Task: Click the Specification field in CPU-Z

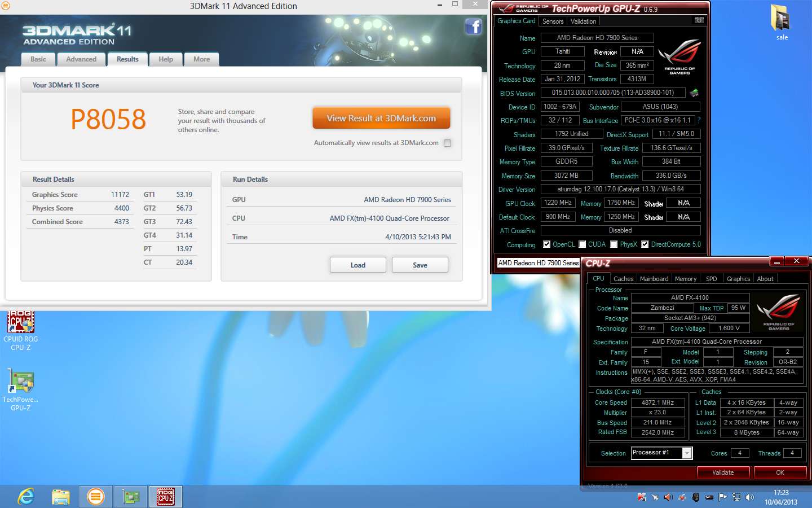Action: (x=717, y=341)
